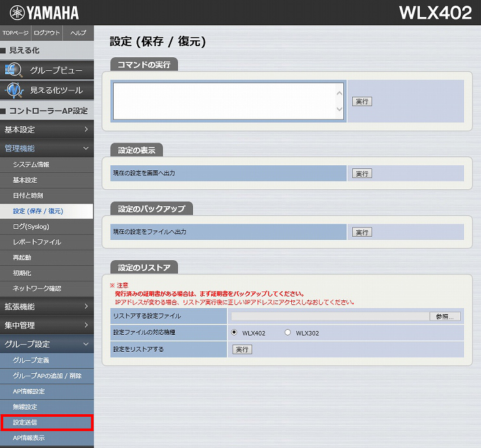This screenshot has height=448, width=481.
Task: Select 設定 (保存 / 復元) menu item
Action: point(47,211)
